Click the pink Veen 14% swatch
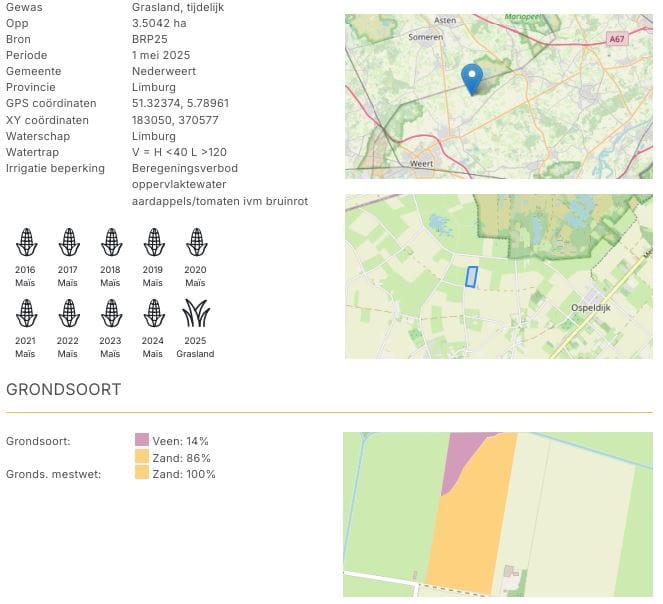This screenshot has height=604, width=663. [141, 441]
